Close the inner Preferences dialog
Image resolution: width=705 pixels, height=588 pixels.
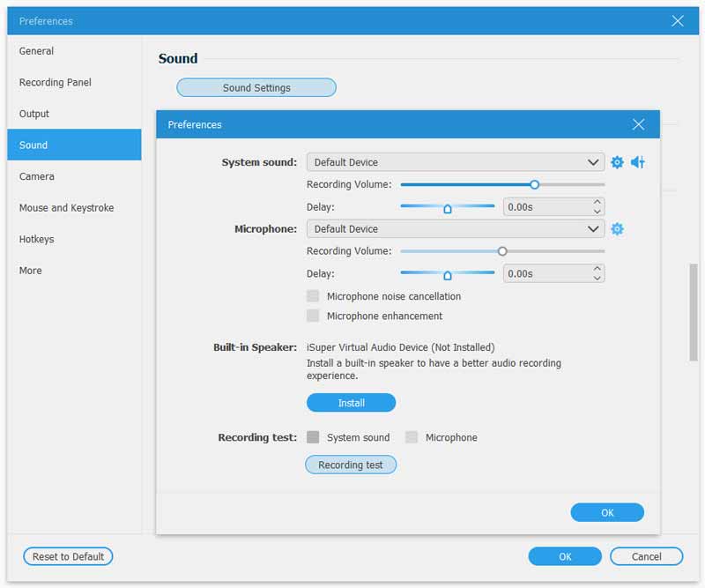638,124
